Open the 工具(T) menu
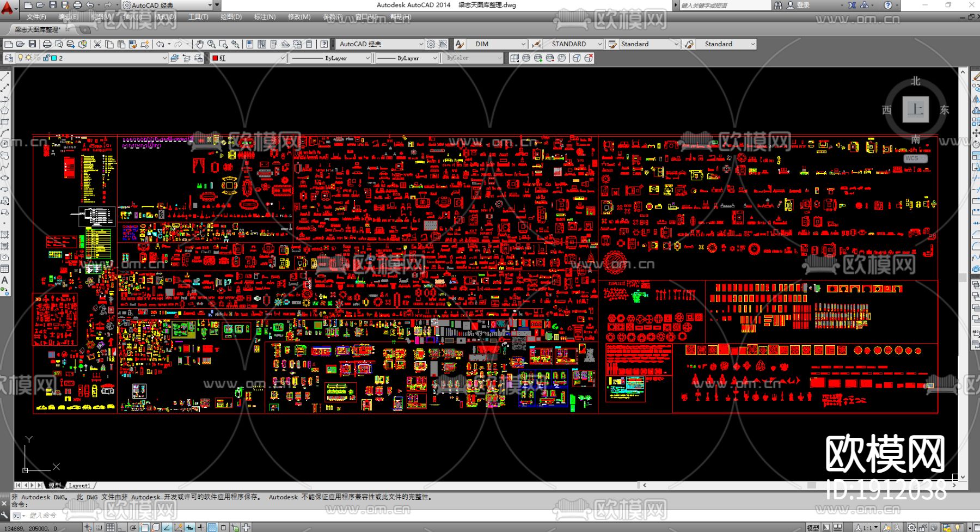980x532 pixels. point(198,17)
